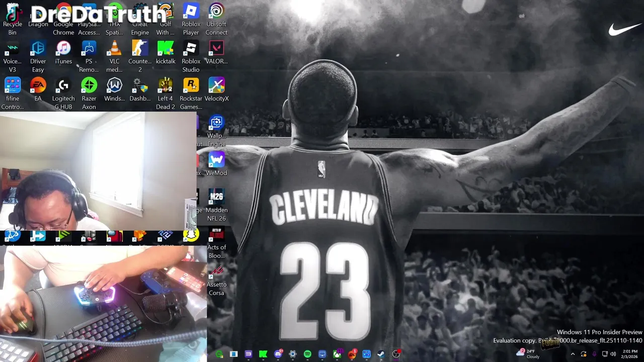Open the EA app taskbar icon

click(x=352, y=354)
